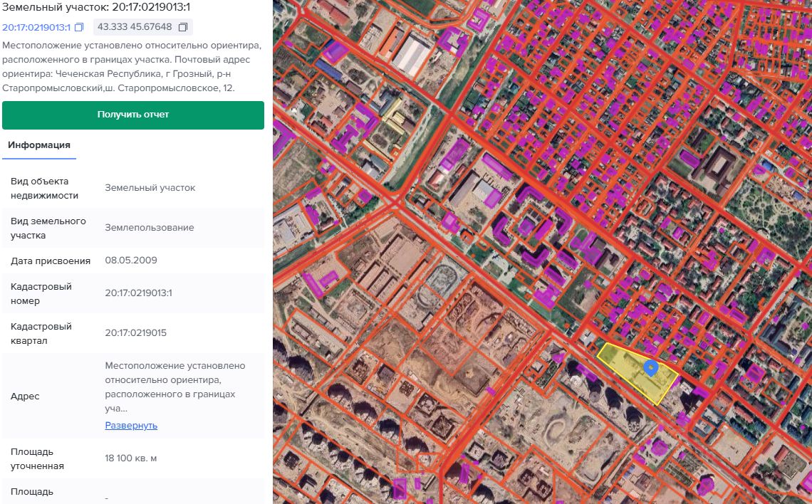Click the 'Адрес' row label

pyautogui.click(x=25, y=397)
